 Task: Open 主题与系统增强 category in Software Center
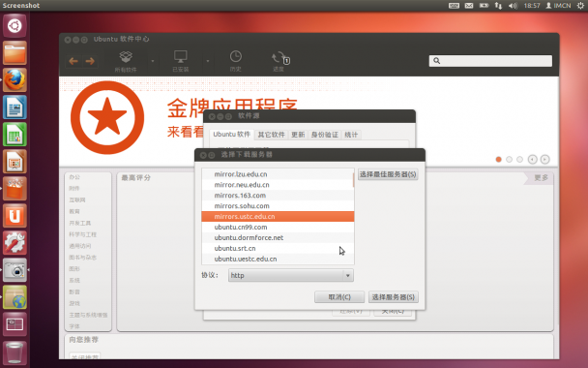click(88, 315)
